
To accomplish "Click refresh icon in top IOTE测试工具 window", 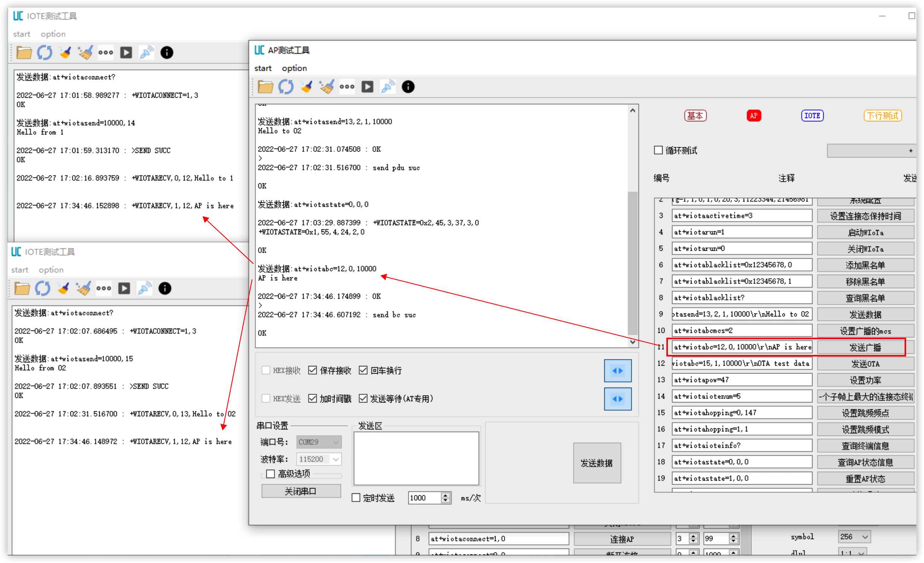I will (x=45, y=52).
